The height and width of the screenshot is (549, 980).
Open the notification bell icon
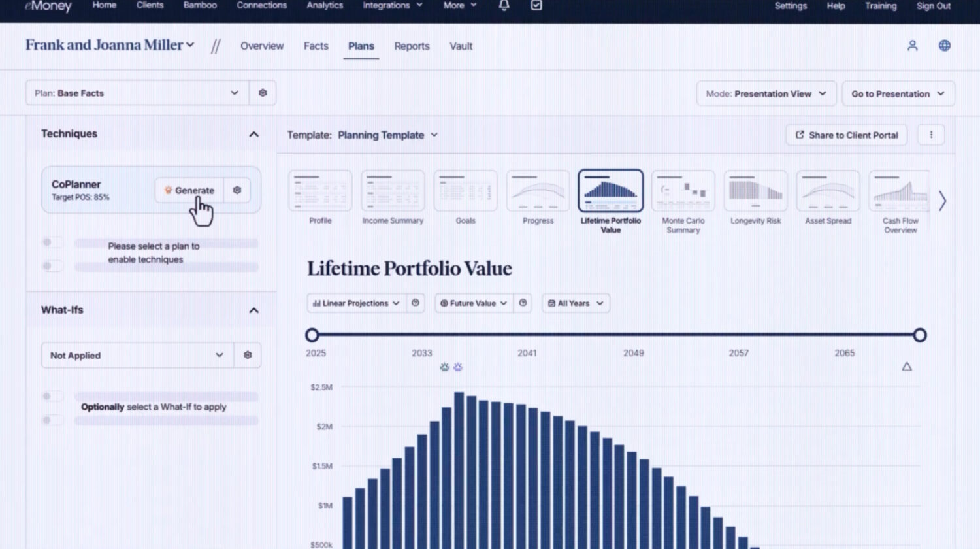pos(503,5)
